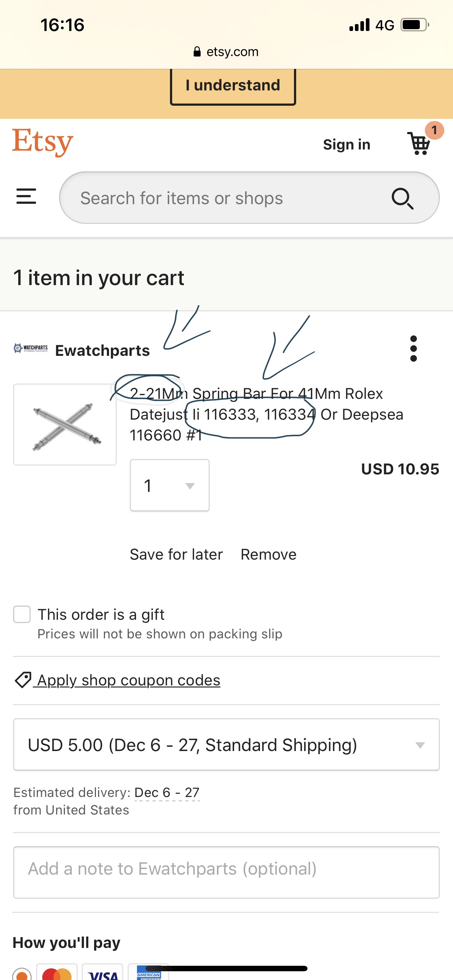Tap the search magnifier icon

tap(402, 198)
